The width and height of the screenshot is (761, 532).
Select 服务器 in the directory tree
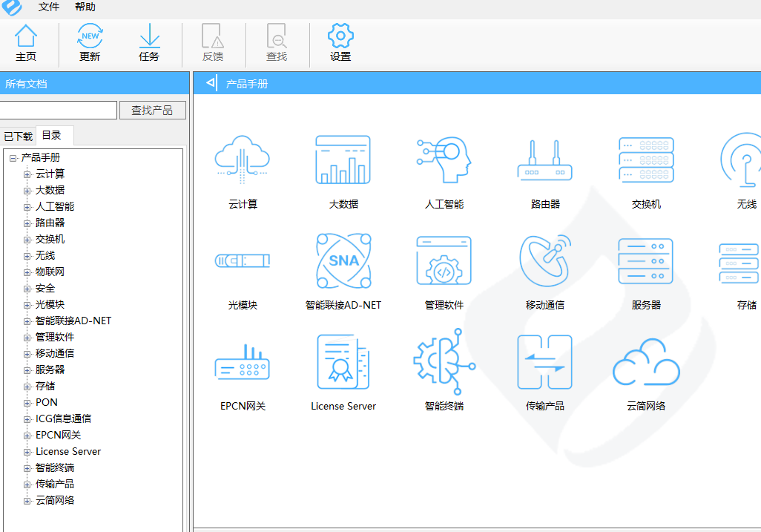[50, 370]
